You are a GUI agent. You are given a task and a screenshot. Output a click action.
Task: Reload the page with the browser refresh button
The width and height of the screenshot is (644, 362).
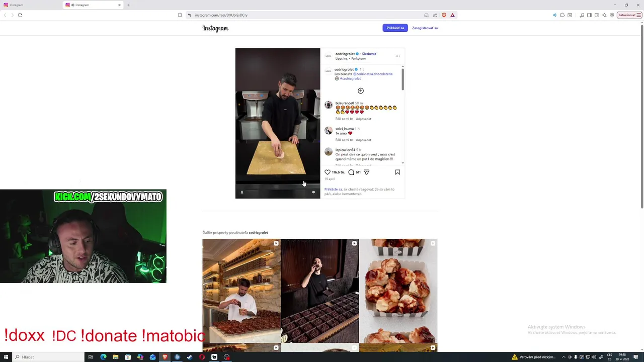[x=20, y=15]
